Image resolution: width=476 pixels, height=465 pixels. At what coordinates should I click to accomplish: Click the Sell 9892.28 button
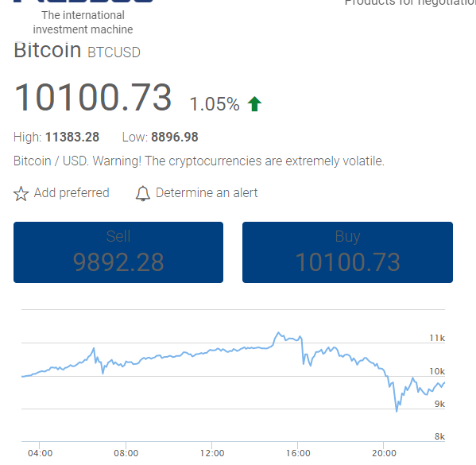coord(118,253)
